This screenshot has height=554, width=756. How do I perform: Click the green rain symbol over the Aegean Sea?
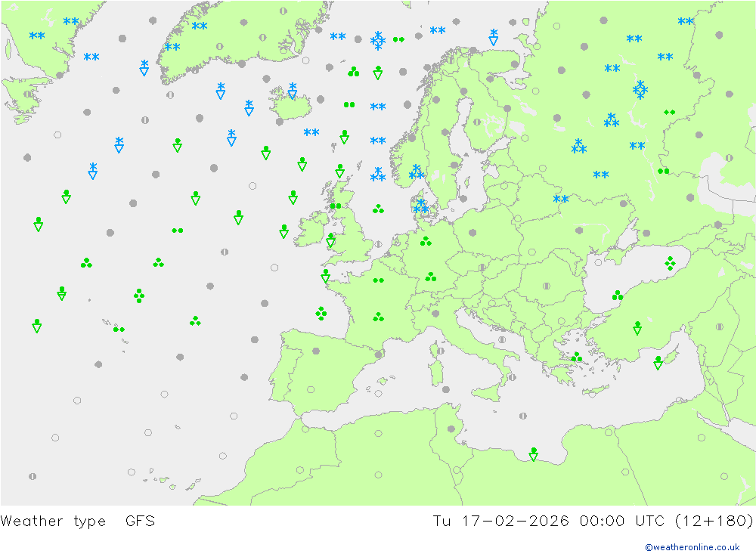[x=577, y=357]
